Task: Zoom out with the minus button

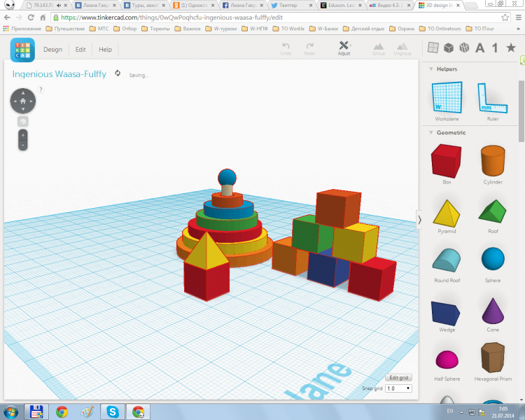Action: (x=23, y=146)
